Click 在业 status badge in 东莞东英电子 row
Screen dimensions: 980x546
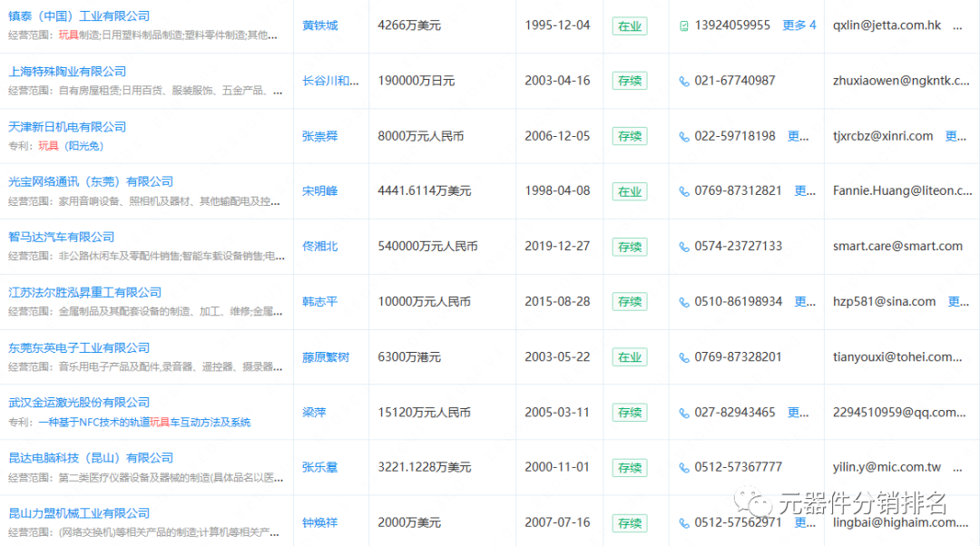point(630,357)
